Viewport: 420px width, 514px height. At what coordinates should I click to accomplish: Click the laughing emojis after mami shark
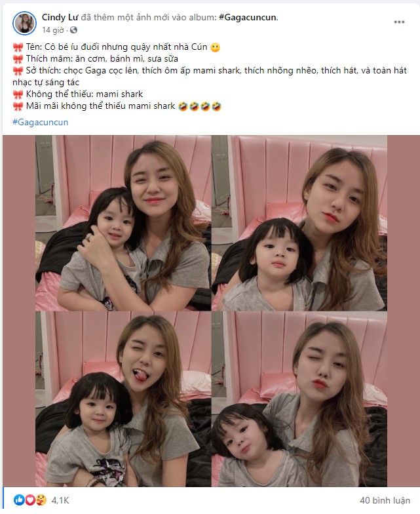coord(200,106)
